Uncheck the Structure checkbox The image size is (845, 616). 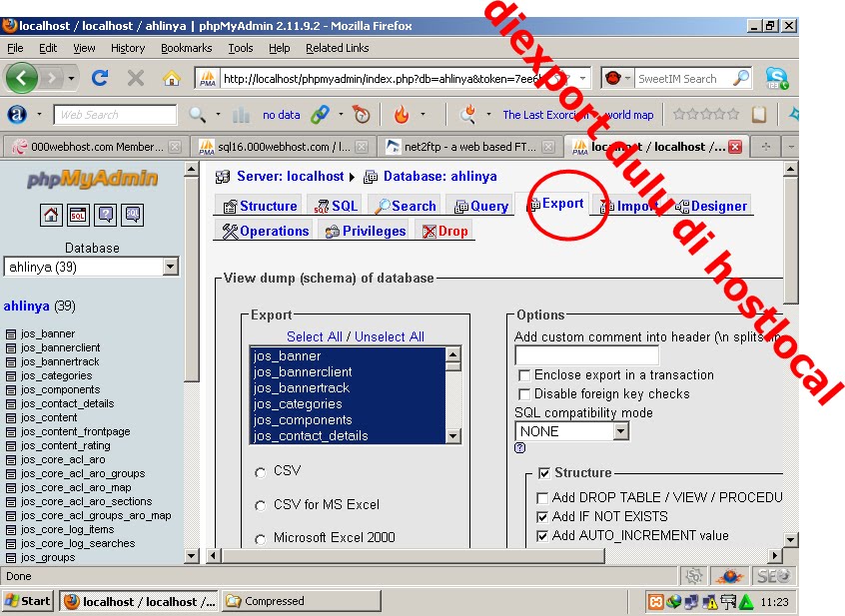544,473
